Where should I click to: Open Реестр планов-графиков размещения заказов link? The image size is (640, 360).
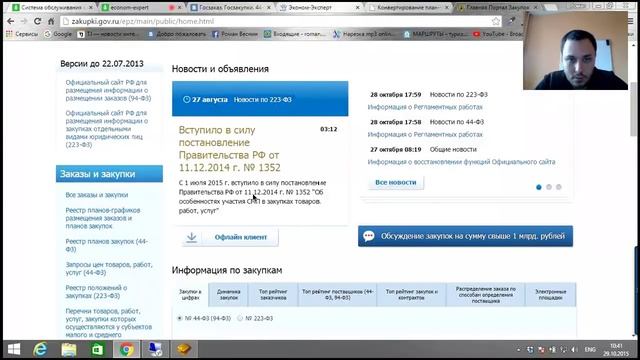pos(103,218)
